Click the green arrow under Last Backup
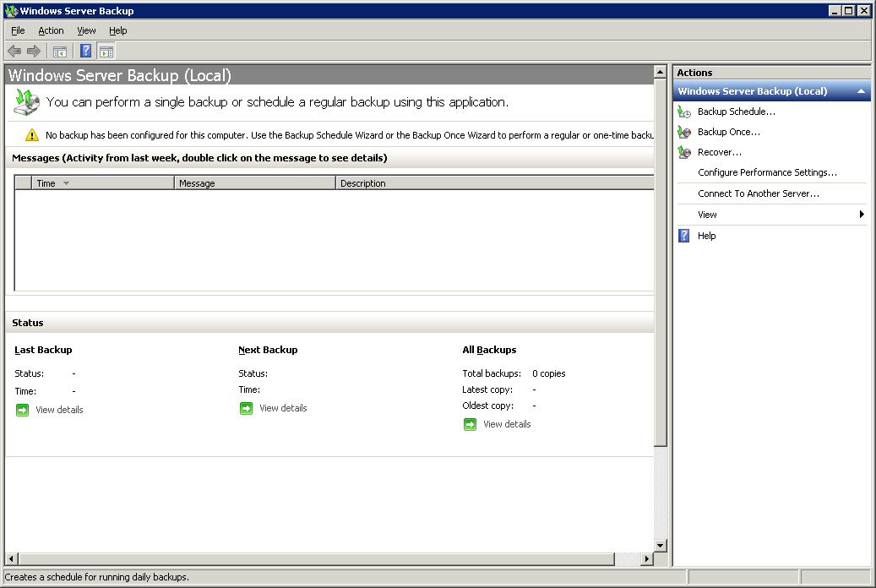 [22, 411]
